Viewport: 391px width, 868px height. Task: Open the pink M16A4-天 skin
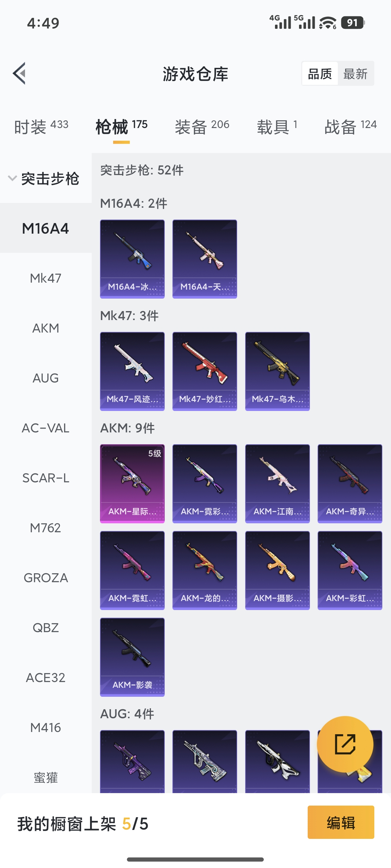(204, 259)
